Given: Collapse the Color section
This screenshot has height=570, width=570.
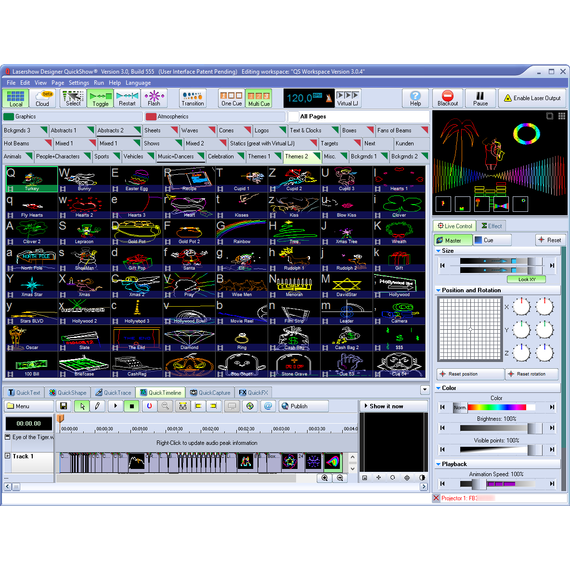Looking at the screenshot, I should 438,388.
